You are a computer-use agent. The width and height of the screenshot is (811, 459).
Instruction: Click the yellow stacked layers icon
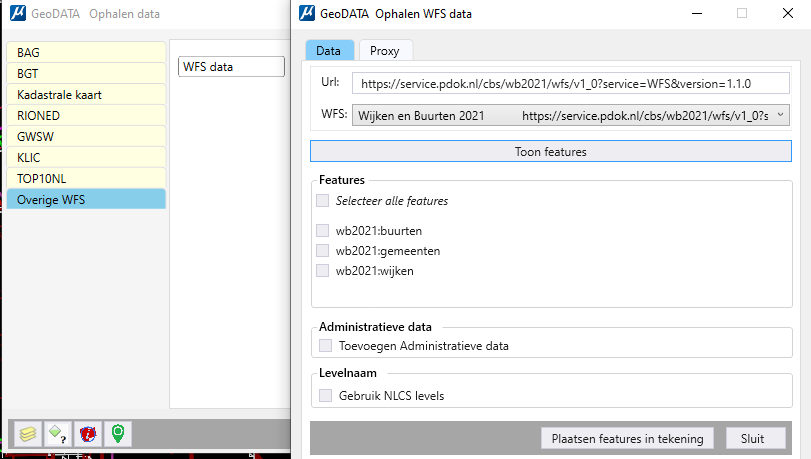(27, 434)
